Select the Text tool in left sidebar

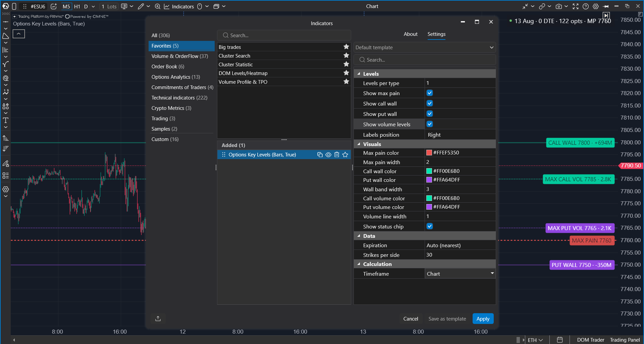tap(6, 120)
